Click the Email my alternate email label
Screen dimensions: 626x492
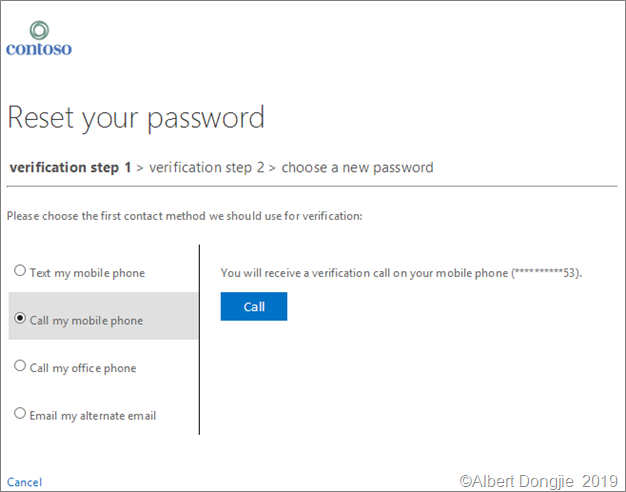tap(93, 415)
